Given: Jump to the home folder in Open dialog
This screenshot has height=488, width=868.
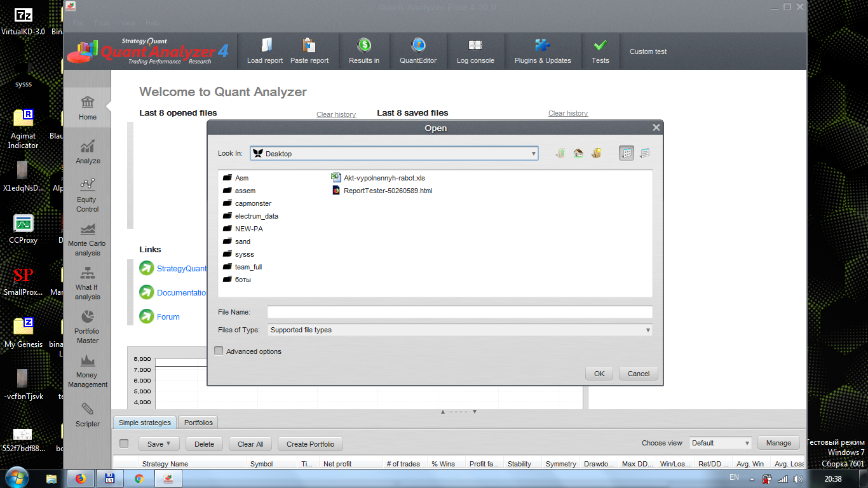Looking at the screenshot, I should click(578, 153).
